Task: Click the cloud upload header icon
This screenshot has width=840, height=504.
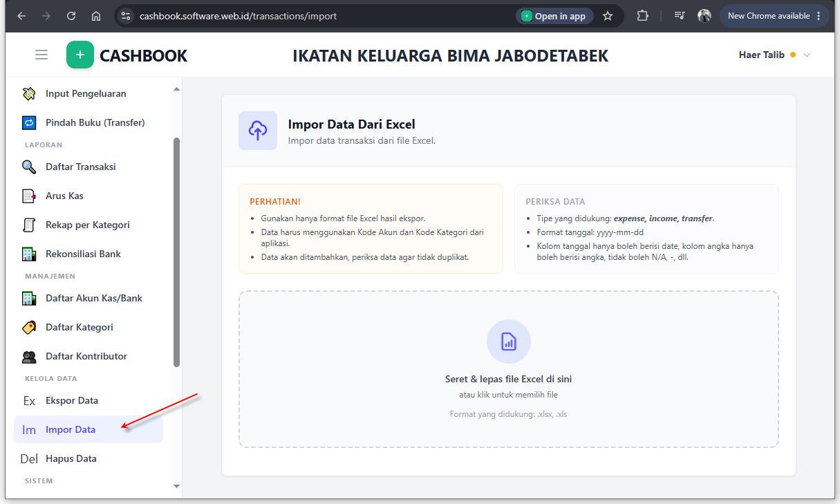Action: pyautogui.click(x=258, y=131)
